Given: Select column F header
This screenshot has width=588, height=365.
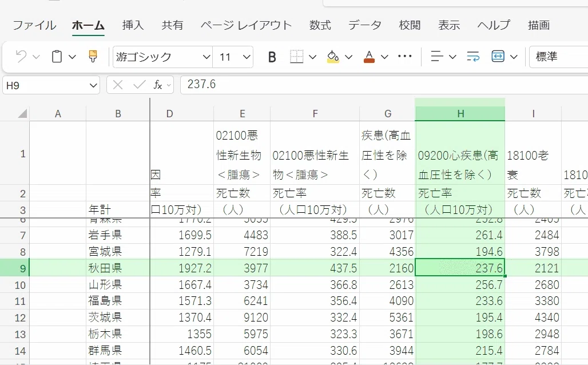Looking at the screenshot, I should pyautogui.click(x=315, y=114).
